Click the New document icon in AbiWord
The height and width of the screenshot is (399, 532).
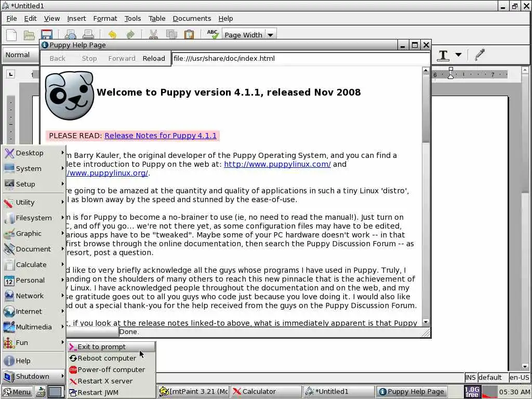(11, 35)
